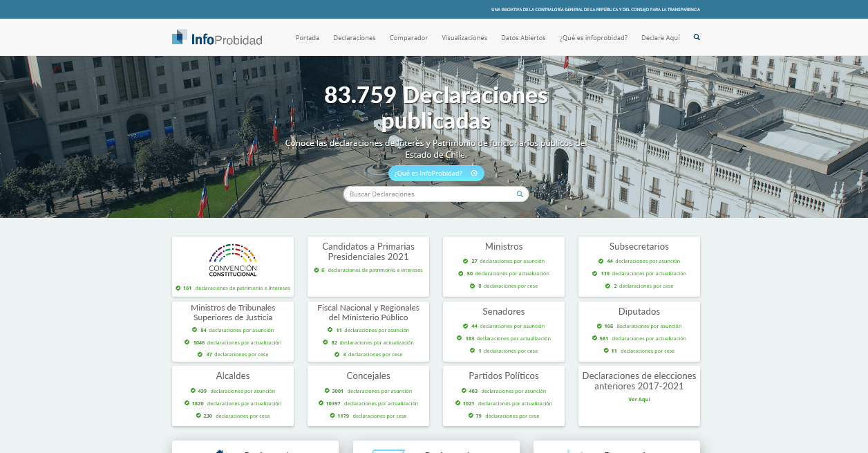Click the InfoProbidad logo
The width and height of the screenshot is (868, 453).
tap(216, 38)
